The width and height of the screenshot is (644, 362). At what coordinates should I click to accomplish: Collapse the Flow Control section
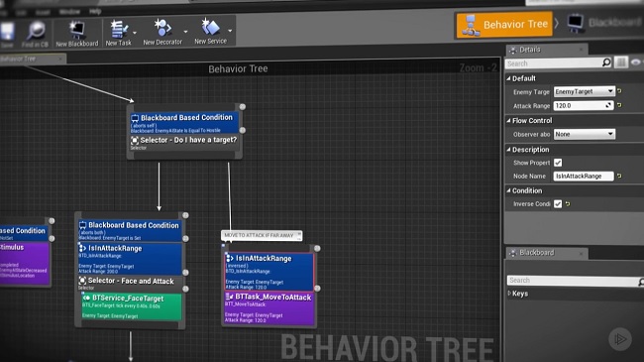click(509, 121)
